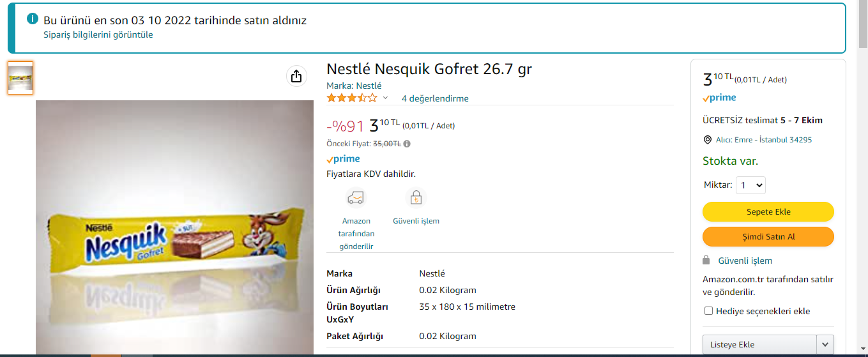Click info icon next to Önceki Fiyat
This screenshot has height=357, width=868.
pos(407,144)
